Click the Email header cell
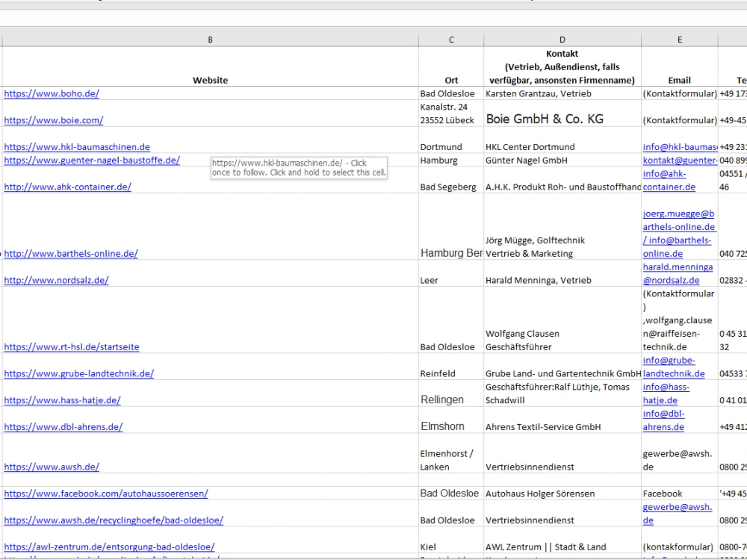747x560 pixels. point(679,66)
